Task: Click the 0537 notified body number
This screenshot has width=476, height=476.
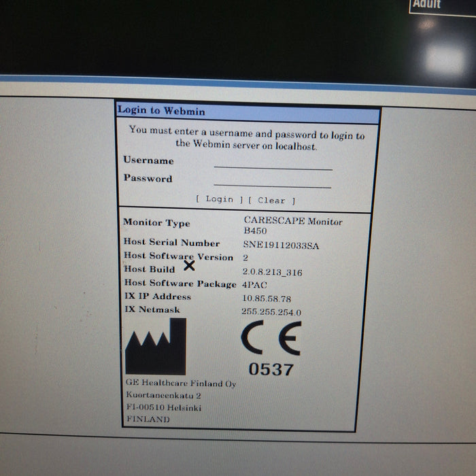Action: [271, 369]
